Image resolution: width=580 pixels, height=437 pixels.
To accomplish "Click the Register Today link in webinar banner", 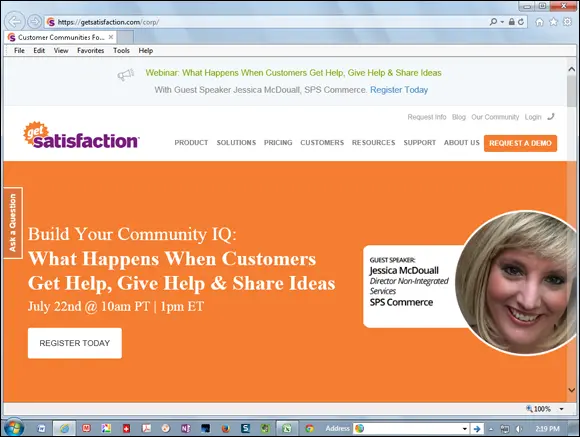I will point(399,90).
